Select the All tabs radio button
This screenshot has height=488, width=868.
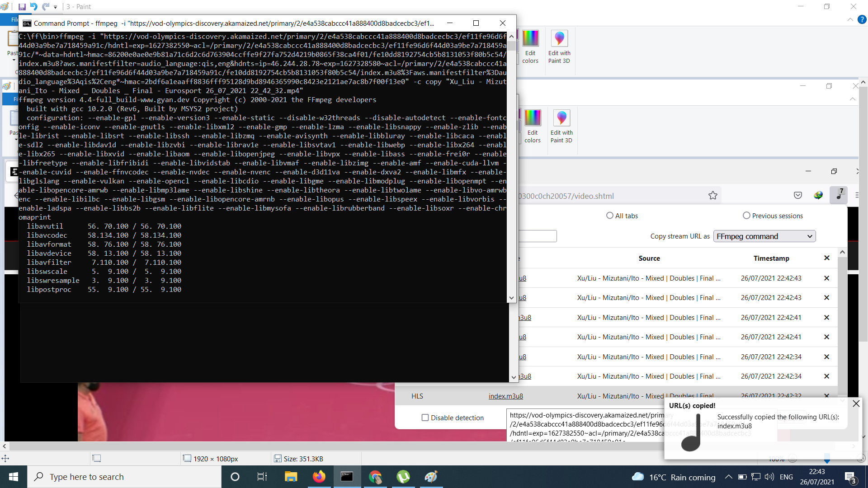(x=610, y=216)
